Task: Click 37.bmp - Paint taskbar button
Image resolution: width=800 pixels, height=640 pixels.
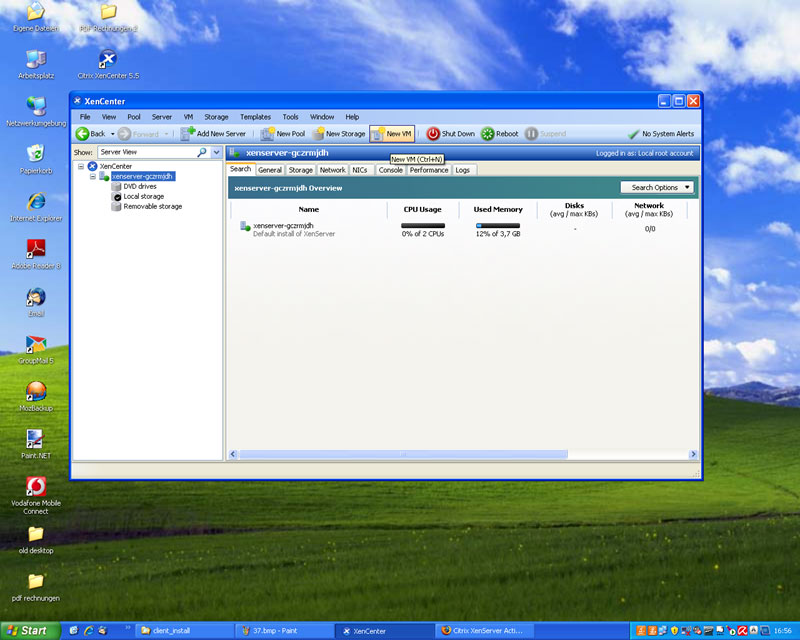Action: coord(285,631)
